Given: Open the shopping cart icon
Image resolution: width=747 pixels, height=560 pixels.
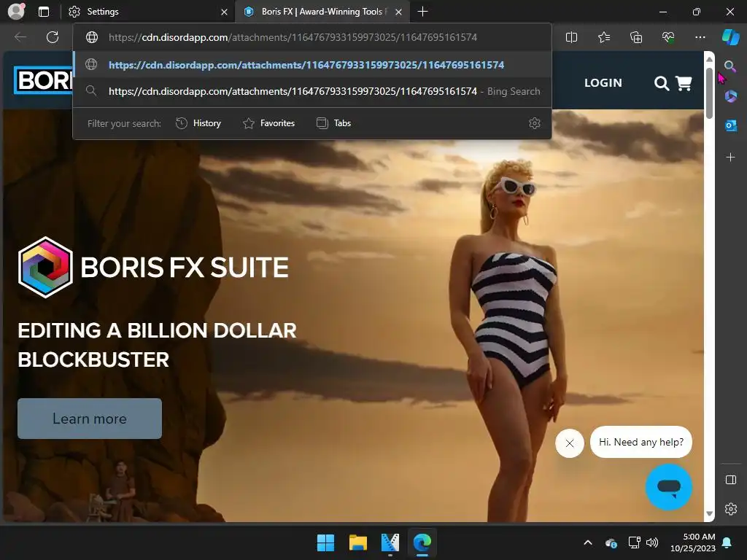Looking at the screenshot, I should (x=684, y=83).
